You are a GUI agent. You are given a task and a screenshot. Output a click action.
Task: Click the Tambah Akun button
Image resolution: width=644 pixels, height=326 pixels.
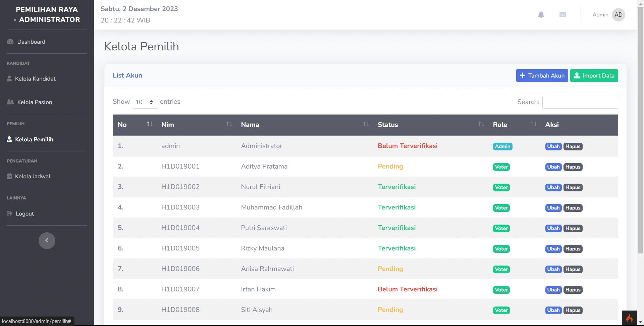tap(542, 76)
